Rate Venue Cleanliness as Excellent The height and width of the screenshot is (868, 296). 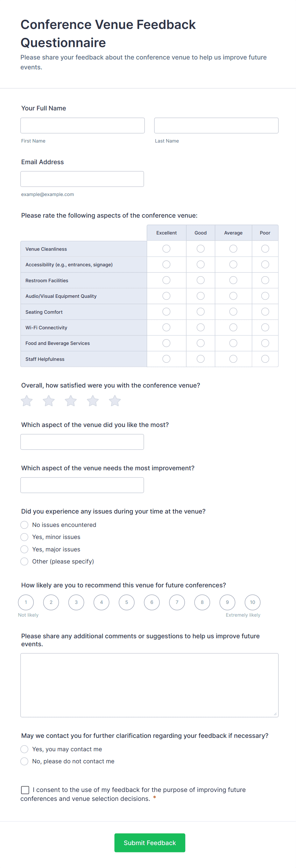pos(166,248)
